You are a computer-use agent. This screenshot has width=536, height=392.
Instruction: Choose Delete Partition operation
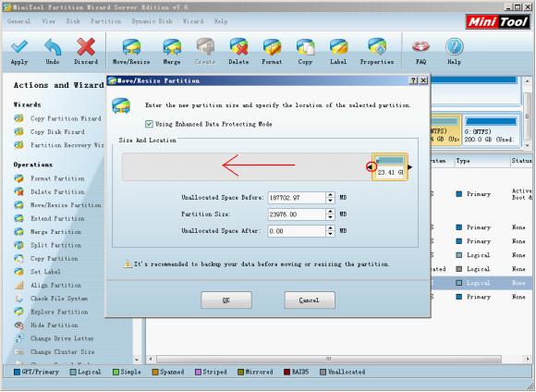[50, 192]
